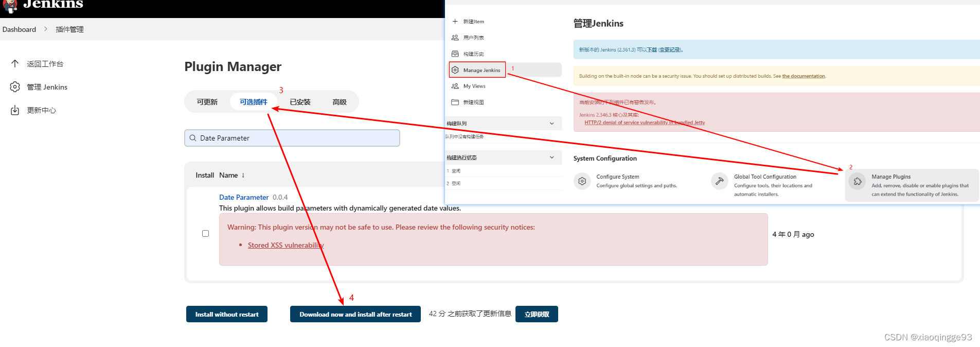Click the Name column header
980x347 pixels.
click(228, 175)
